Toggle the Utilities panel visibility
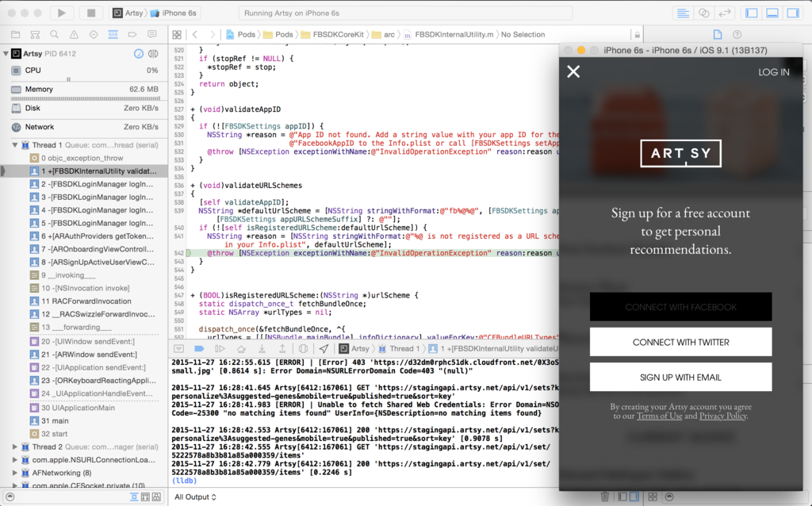Screen dimensions: 812x506 [793, 13]
